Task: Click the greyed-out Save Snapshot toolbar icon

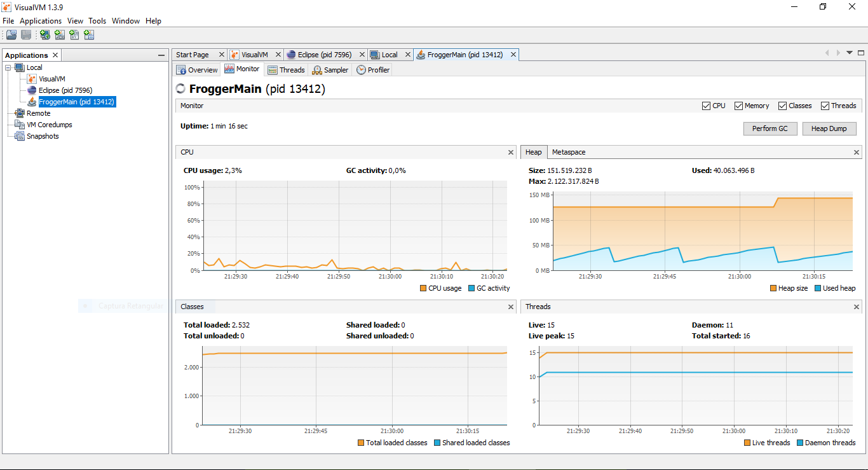Action: point(26,35)
